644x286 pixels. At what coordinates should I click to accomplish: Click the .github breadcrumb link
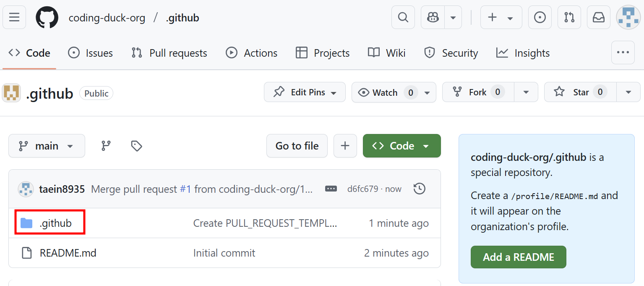pos(183,18)
